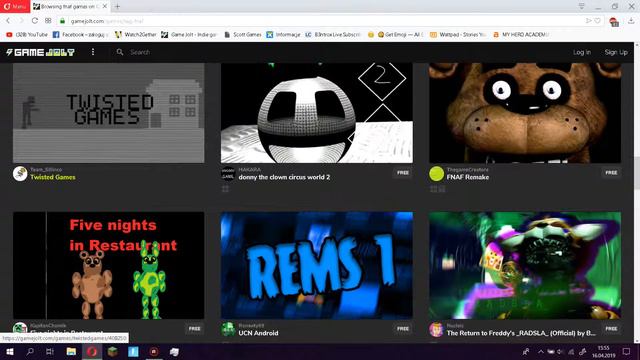Open the REMS 1 UCN Android thumbnail
This screenshot has width=640, height=360.
pyautogui.click(x=317, y=265)
